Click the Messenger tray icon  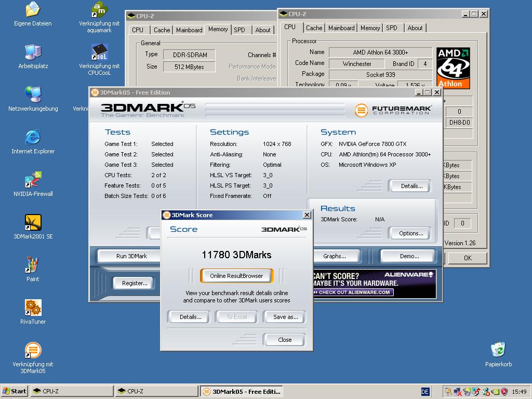tap(486, 392)
